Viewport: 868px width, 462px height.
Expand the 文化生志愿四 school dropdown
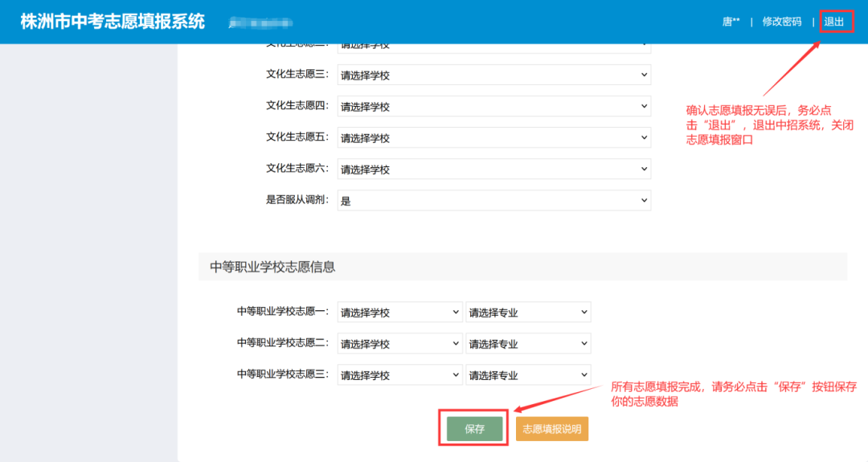pyautogui.click(x=493, y=106)
